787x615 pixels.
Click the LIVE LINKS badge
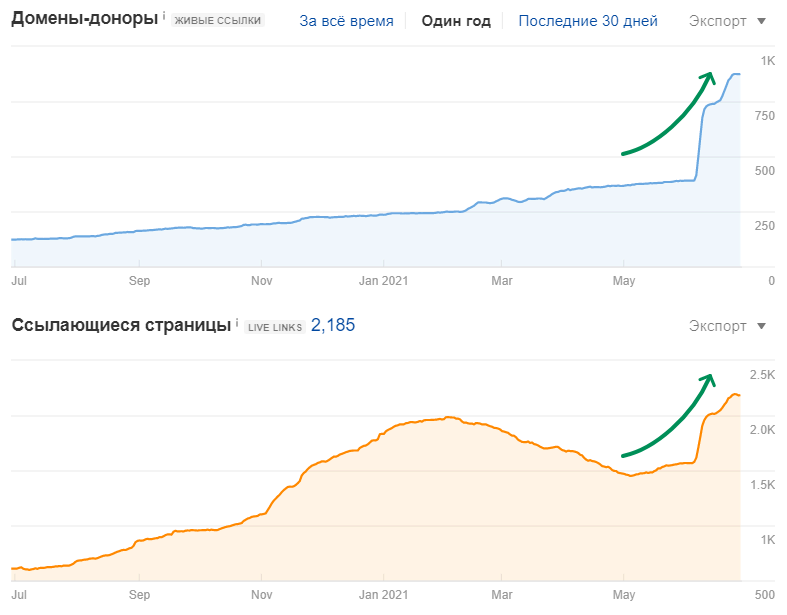(274, 326)
